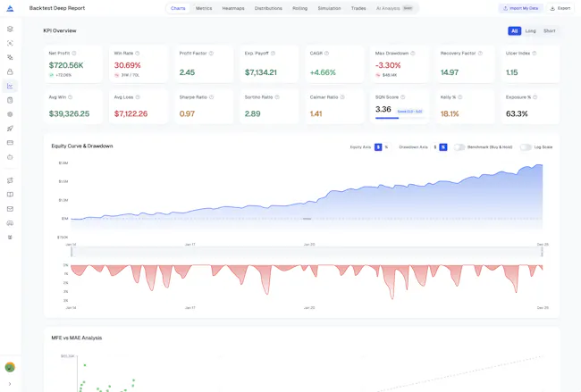Click the $720.56K Net Profit value
This screenshot has height=392, width=581.
66,65
